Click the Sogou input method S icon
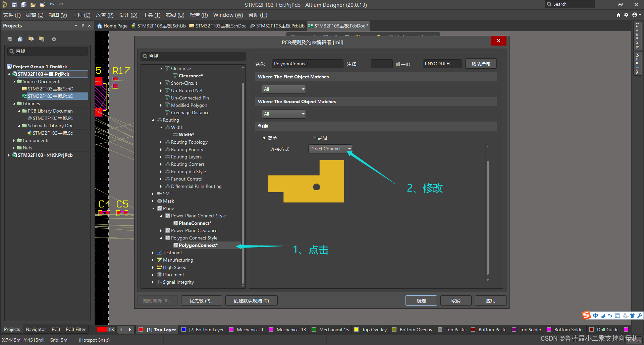 [x=586, y=315]
